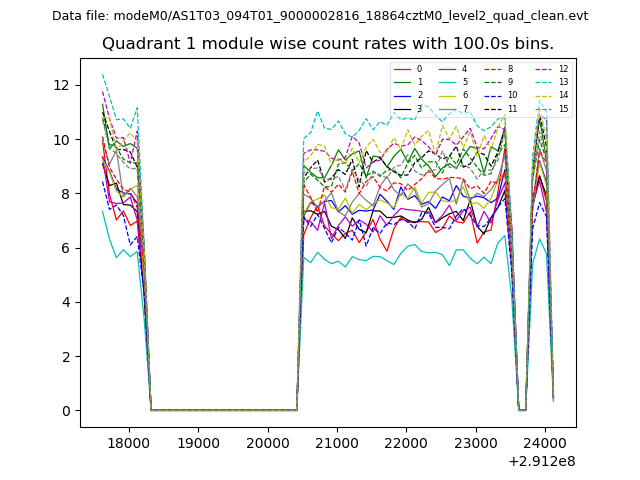This screenshot has height=480, width=640.
Task: Click the x-axis offset text +2.912e8
Action: [x=542, y=461]
